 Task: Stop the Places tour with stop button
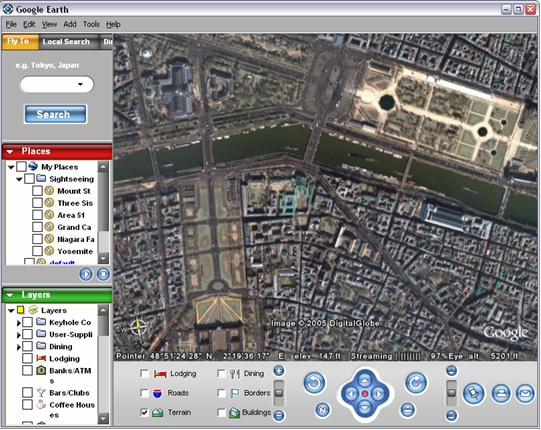[103, 274]
